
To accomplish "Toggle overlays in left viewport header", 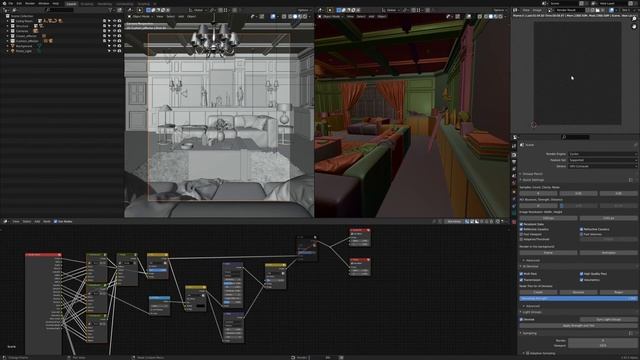I will [x=273, y=16].
